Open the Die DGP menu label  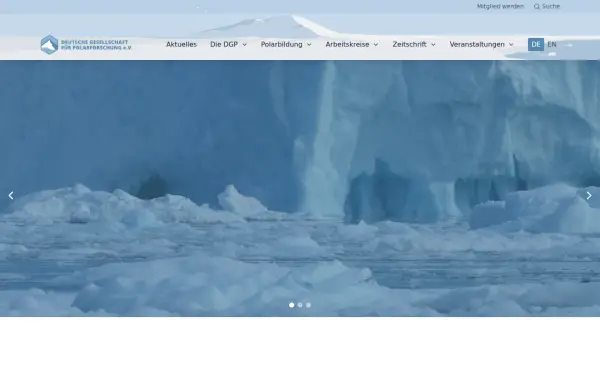pyautogui.click(x=224, y=44)
